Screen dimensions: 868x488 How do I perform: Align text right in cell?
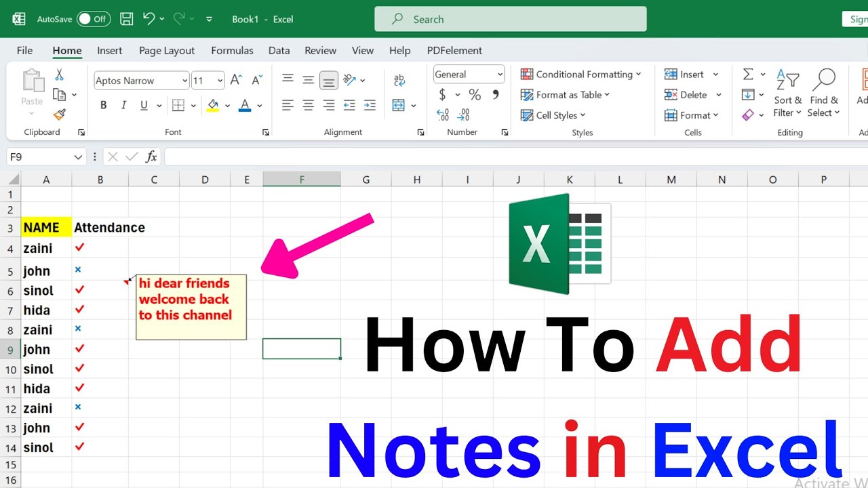(329, 105)
